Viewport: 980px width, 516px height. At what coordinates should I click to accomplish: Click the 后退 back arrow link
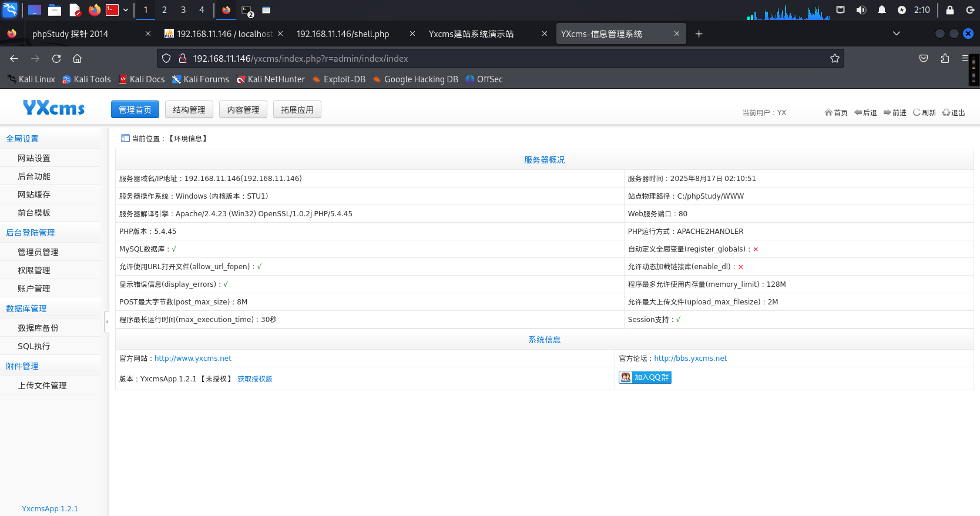pyautogui.click(x=865, y=113)
